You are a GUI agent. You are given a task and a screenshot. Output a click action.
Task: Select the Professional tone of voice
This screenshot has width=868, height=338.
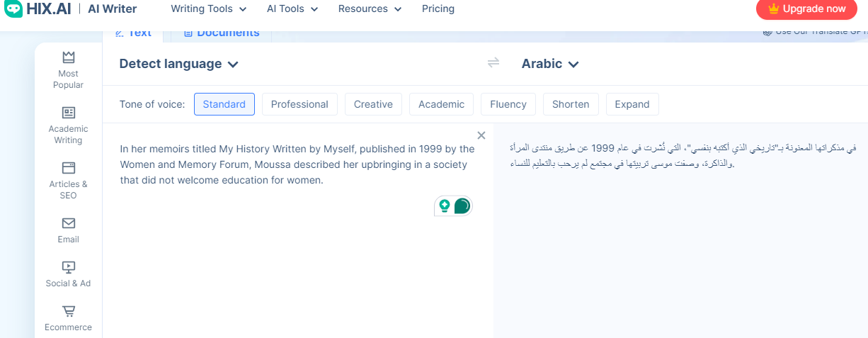(x=299, y=104)
